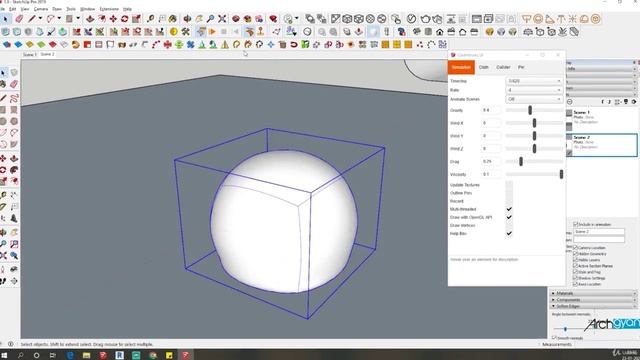This screenshot has width=640, height=360.
Task: Click the Viscosity slider handle
Action: tap(561, 174)
